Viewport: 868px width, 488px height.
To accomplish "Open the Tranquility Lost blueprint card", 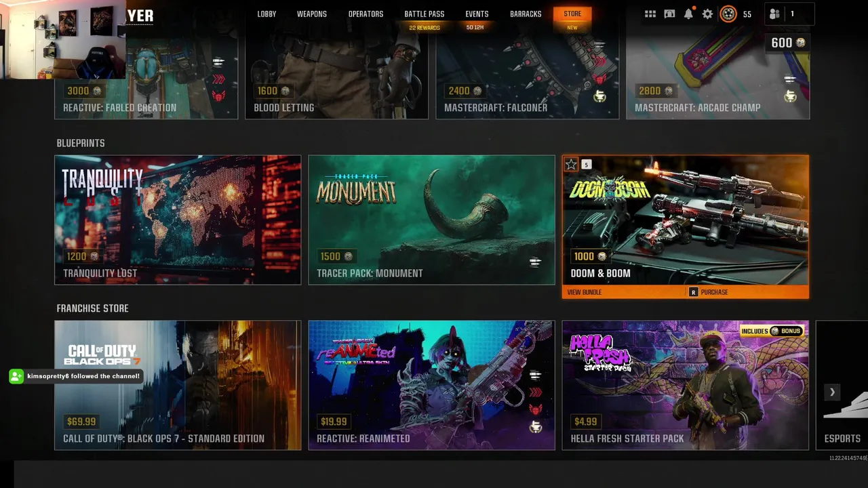I will click(178, 220).
